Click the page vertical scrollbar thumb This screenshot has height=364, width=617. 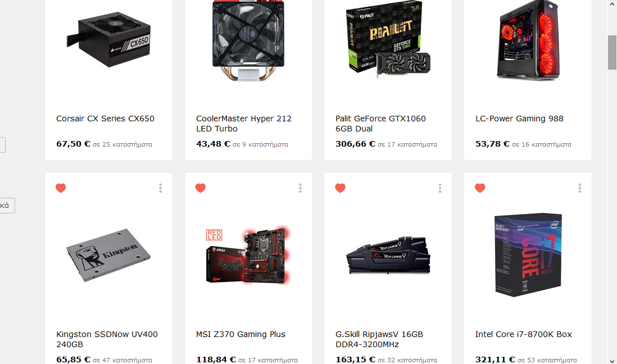pos(612,52)
